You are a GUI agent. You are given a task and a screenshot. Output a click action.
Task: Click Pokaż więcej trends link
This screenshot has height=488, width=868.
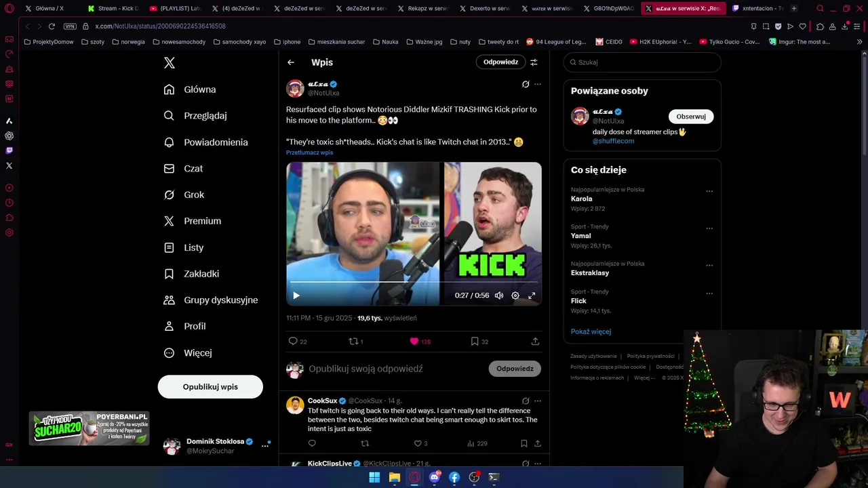tap(591, 331)
